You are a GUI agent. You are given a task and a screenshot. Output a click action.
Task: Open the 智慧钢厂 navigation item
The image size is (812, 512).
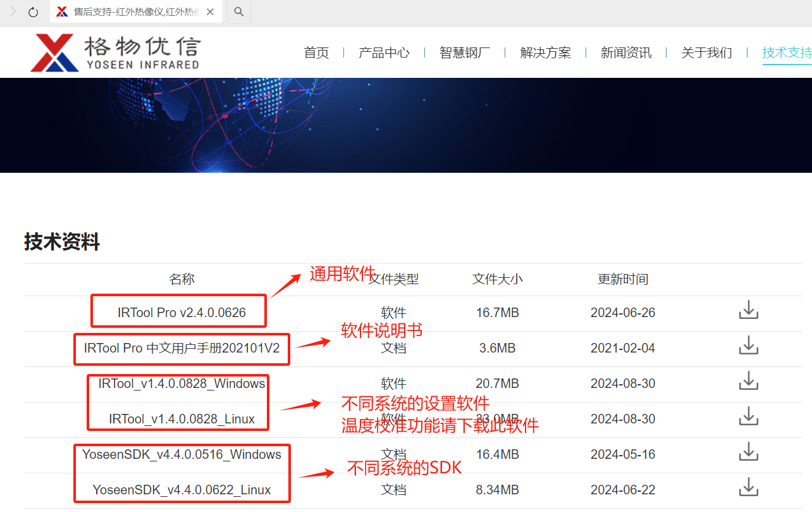(465, 53)
